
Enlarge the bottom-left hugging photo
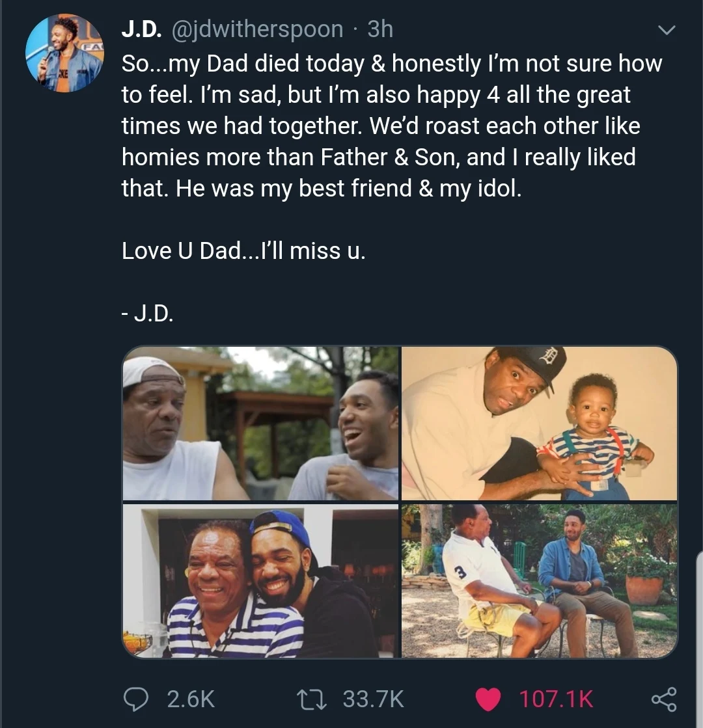[260, 581]
